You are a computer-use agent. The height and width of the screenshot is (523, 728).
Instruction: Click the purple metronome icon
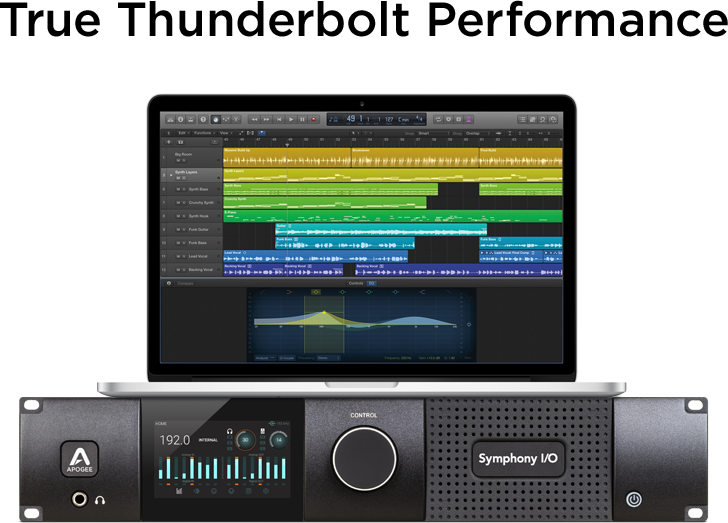coord(469,119)
